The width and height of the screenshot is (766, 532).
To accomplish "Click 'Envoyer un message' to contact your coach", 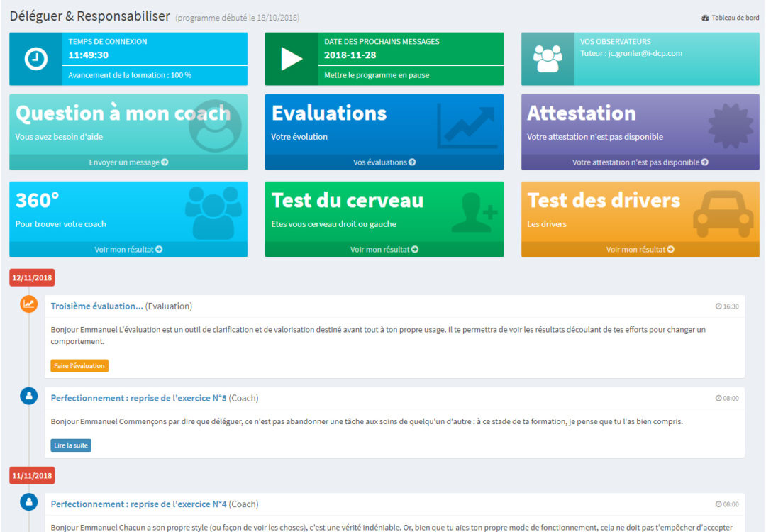I will tap(128, 162).
